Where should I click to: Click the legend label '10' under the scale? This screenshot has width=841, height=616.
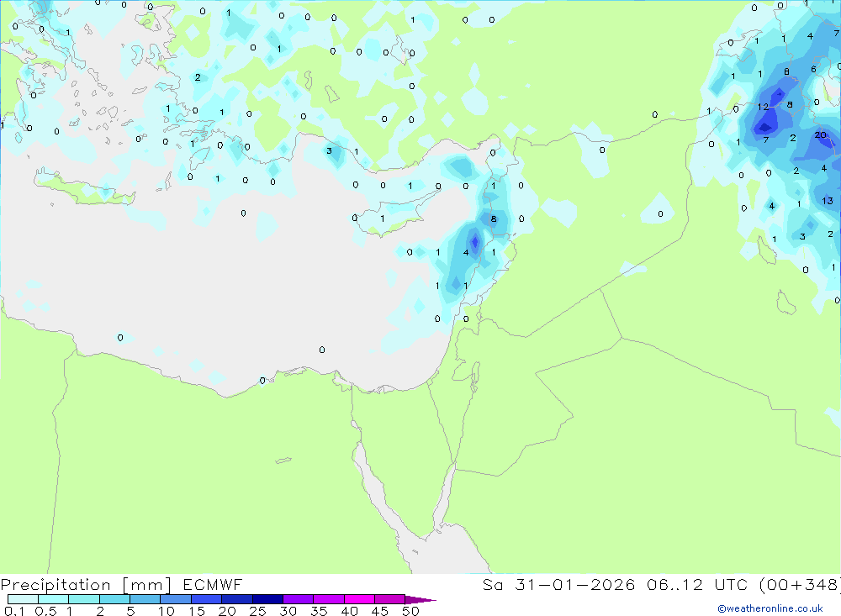(x=167, y=611)
